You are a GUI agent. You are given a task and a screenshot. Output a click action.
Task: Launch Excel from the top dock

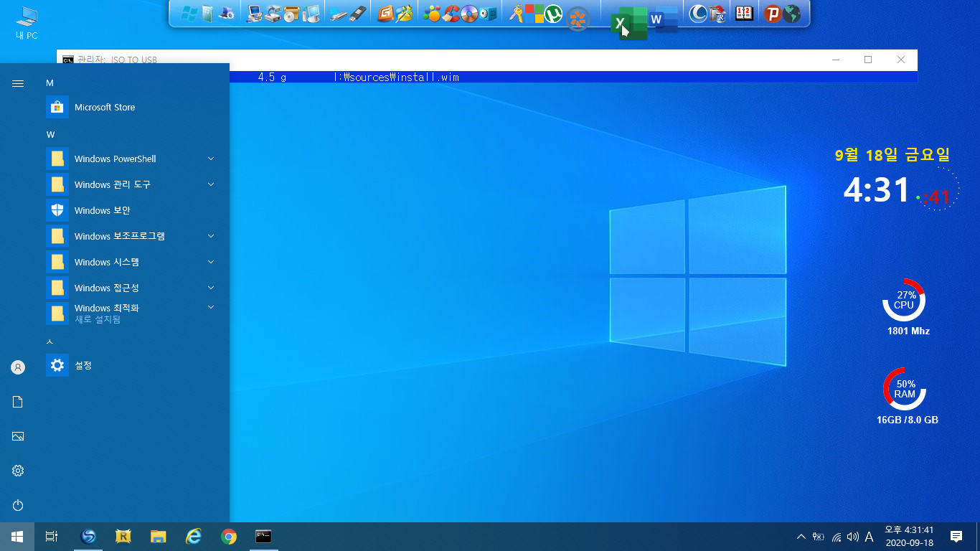(629, 23)
